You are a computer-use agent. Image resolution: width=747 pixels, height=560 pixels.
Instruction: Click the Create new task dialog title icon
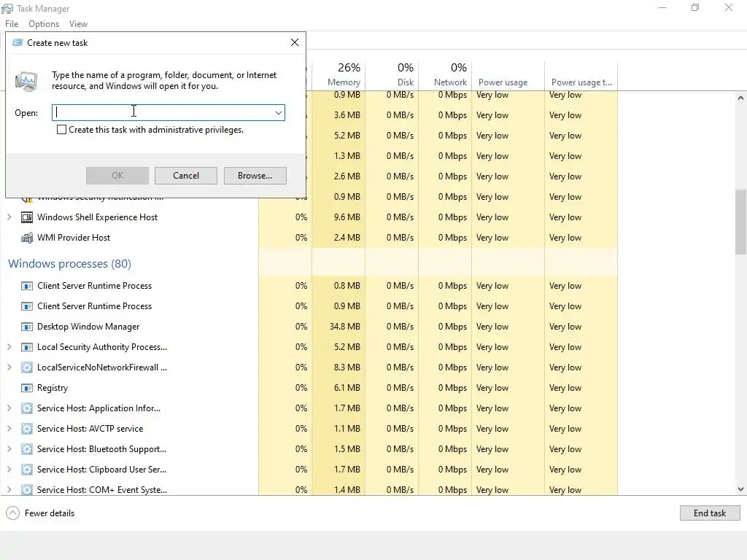click(x=18, y=43)
